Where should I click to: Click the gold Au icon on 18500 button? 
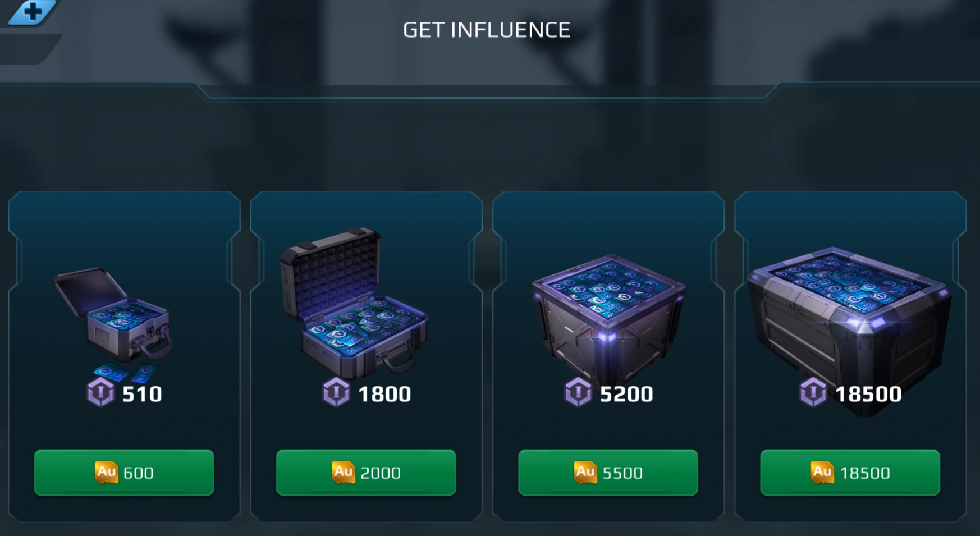pos(822,472)
